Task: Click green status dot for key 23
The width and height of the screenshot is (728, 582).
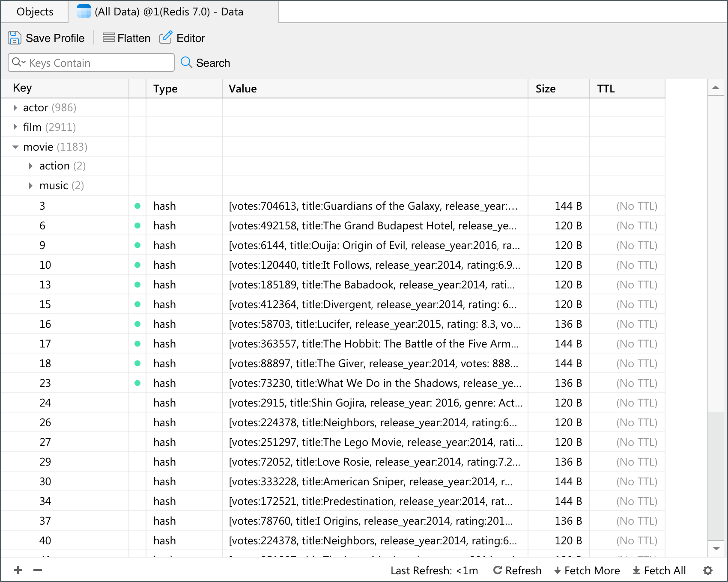Action: pos(137,383)
